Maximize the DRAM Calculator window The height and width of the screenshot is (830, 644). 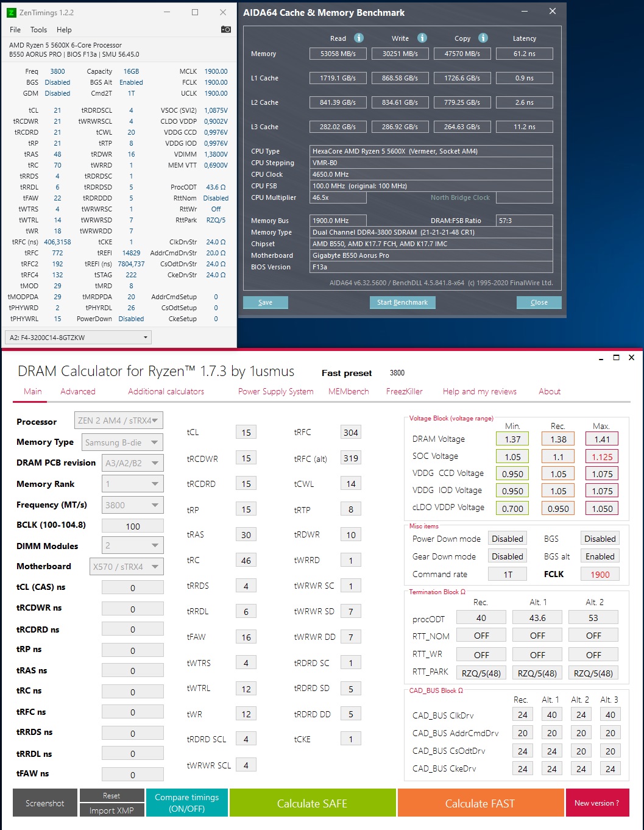coord(617,358)
